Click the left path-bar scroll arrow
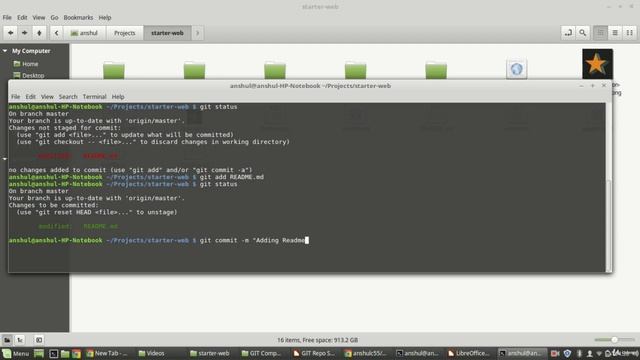The image size is (640, 360). [56, 33]
